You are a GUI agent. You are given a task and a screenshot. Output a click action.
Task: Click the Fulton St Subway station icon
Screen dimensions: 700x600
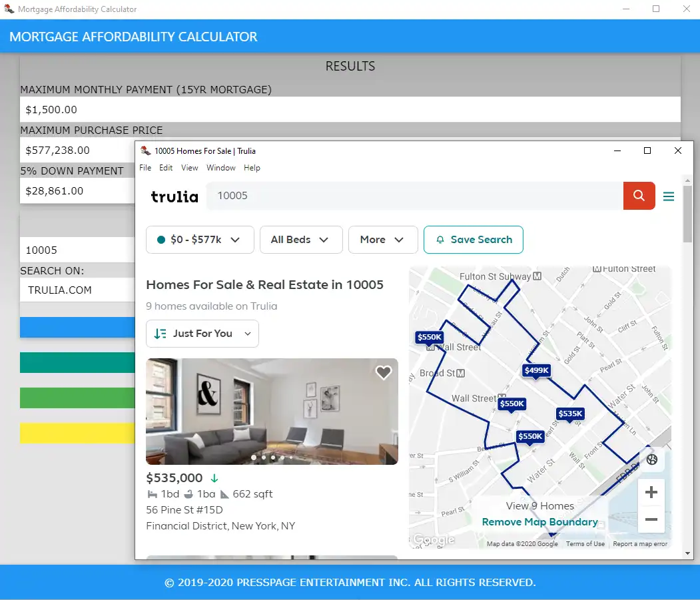click(x=537, y=276)
